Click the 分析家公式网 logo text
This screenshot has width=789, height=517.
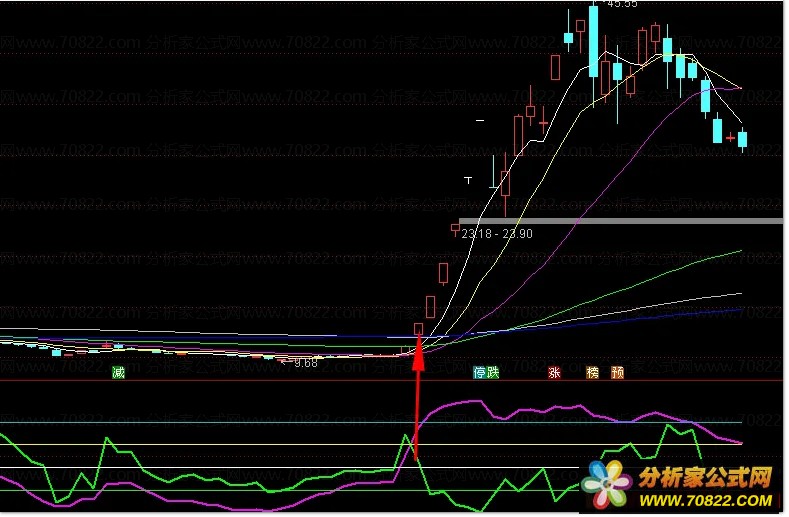705,477
